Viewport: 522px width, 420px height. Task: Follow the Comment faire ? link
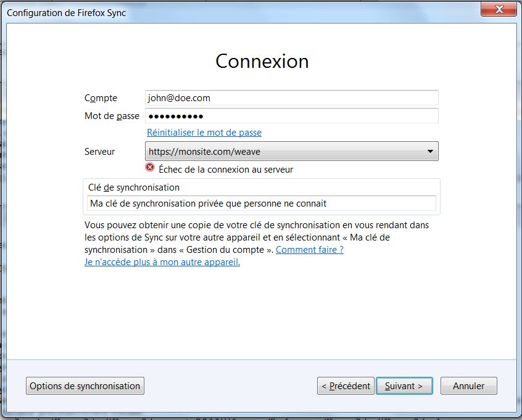[310, 250]
